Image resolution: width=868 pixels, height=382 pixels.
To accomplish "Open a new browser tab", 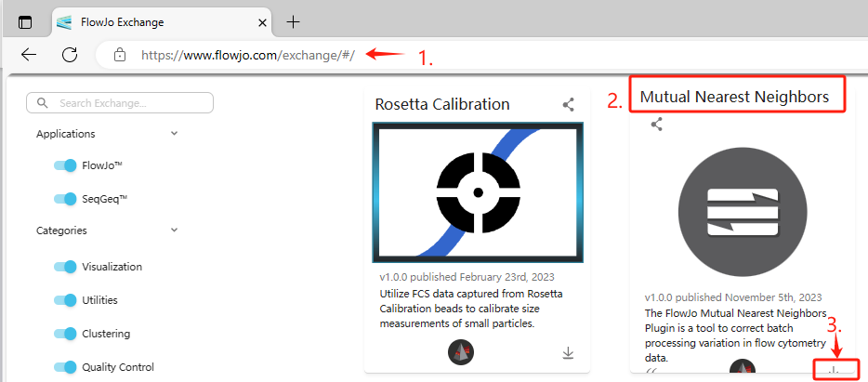I will [x=294, y=22].
